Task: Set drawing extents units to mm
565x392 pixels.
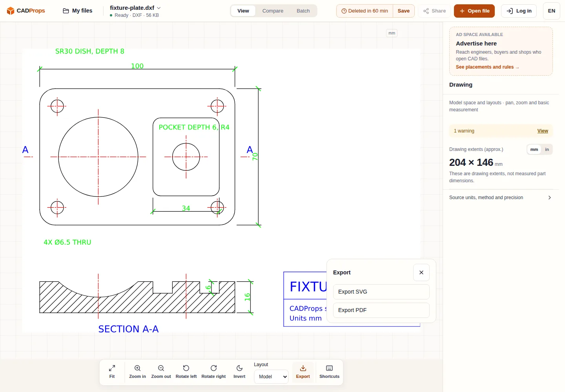Action: pos(534,149)
